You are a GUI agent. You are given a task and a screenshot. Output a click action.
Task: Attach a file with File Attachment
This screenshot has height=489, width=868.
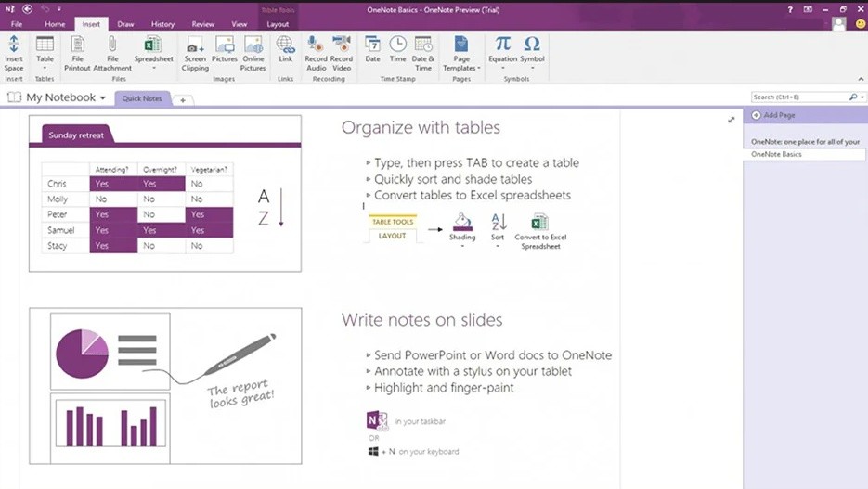pos(112,53)
